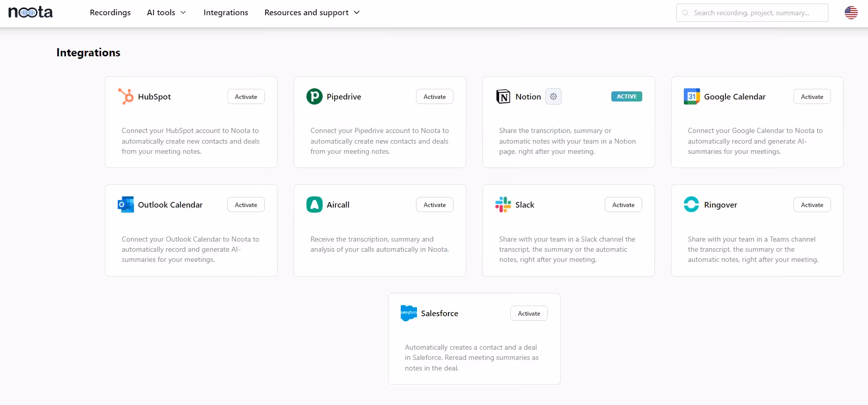Toggle the Notion ACTIVE status badge
This screenshot has height=405, width=868.
[627, 96]
